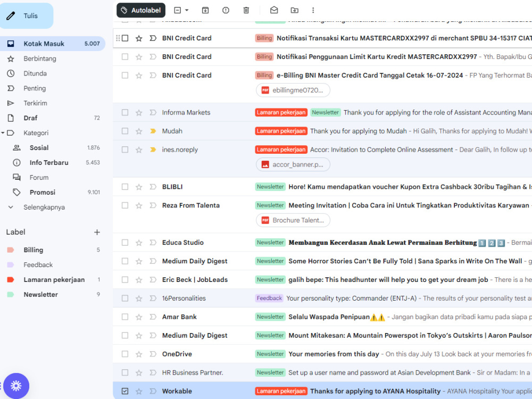532x399 pixels.
Task: Click the Billing label color swatch
Action: point(11,250)
